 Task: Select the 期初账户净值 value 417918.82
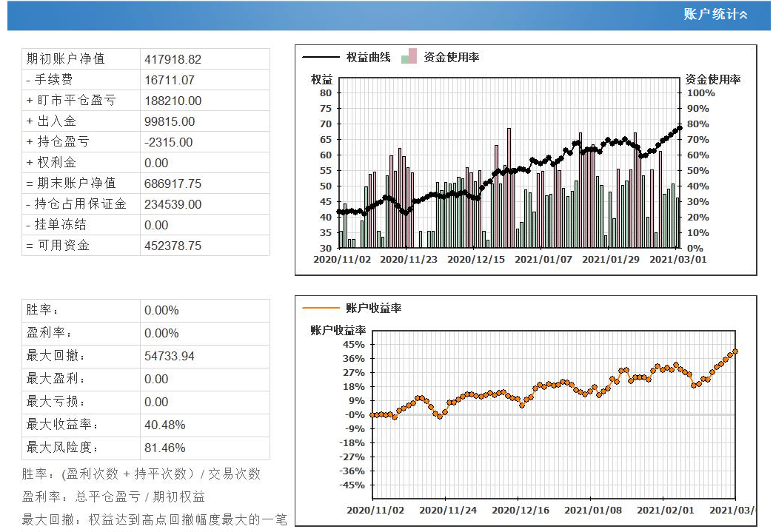[173, 60]
